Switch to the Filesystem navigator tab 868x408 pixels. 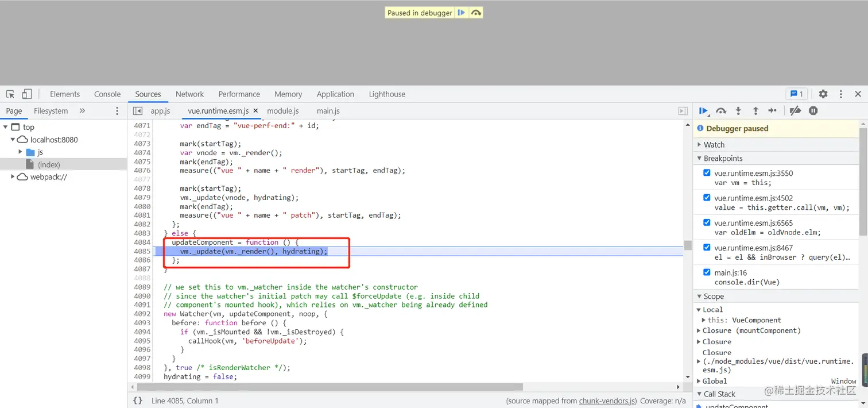click(51, 111)
